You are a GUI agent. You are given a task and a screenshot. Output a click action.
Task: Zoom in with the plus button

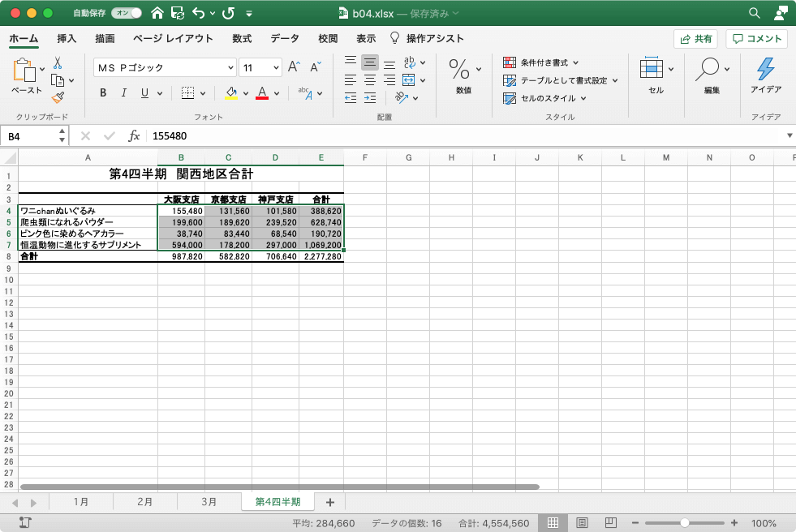(734, 523)
